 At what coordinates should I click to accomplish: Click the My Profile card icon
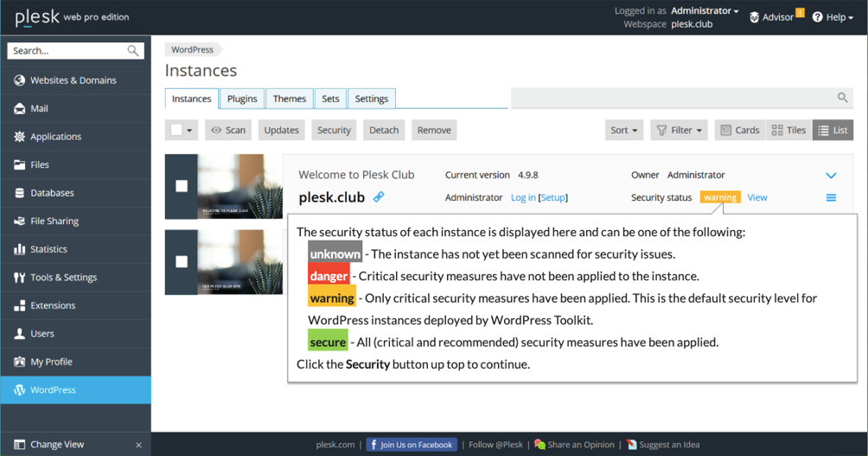(19, 362)
